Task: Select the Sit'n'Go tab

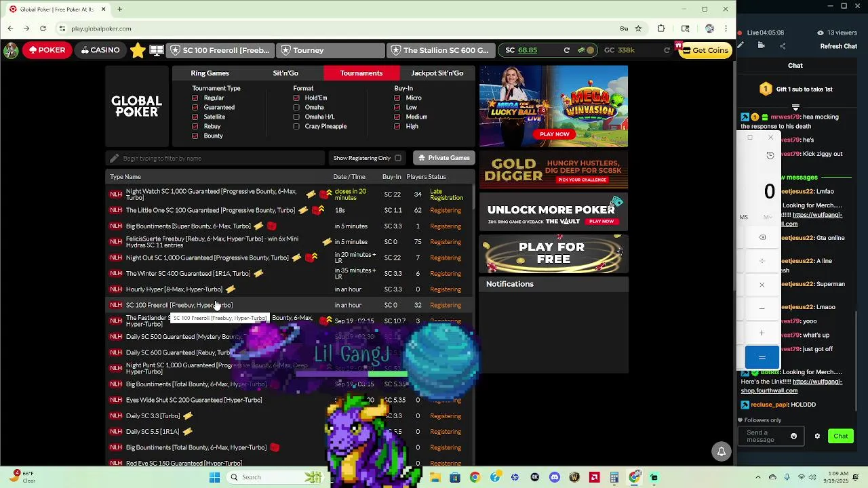Action: (x=285, y=73)
